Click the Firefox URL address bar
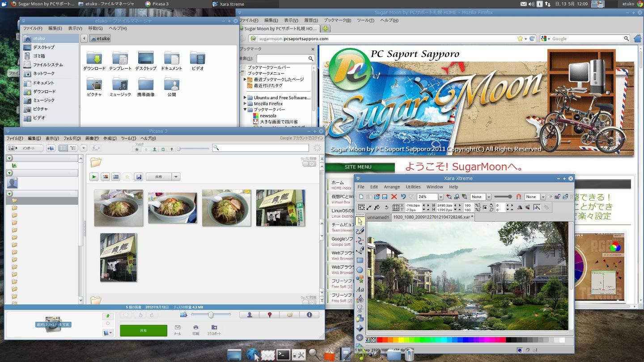The image size is (644, 362). point(387,39)
